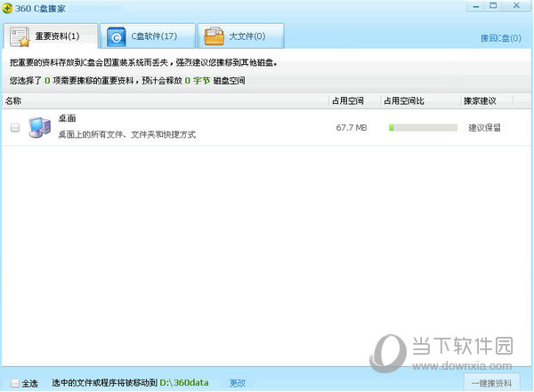Close the 360 C盘搬家 window

pos(516,6)
